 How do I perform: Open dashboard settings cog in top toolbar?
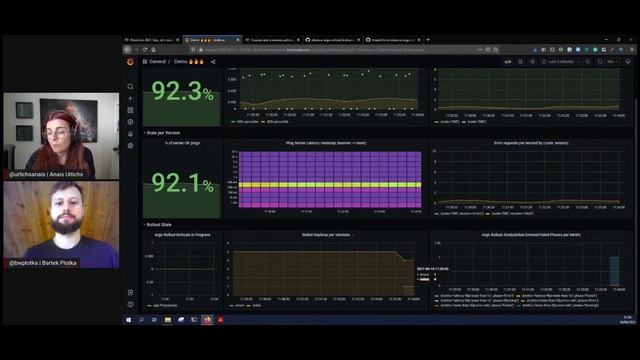[x=532, y=62]
